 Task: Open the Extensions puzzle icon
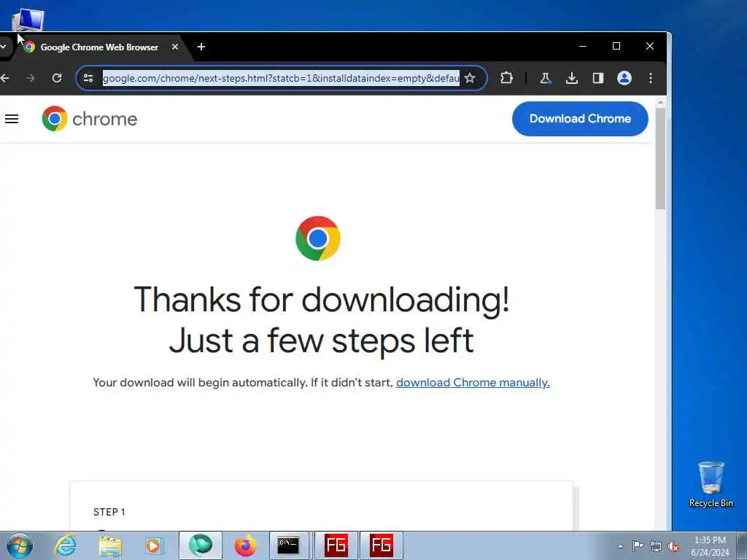506,77
